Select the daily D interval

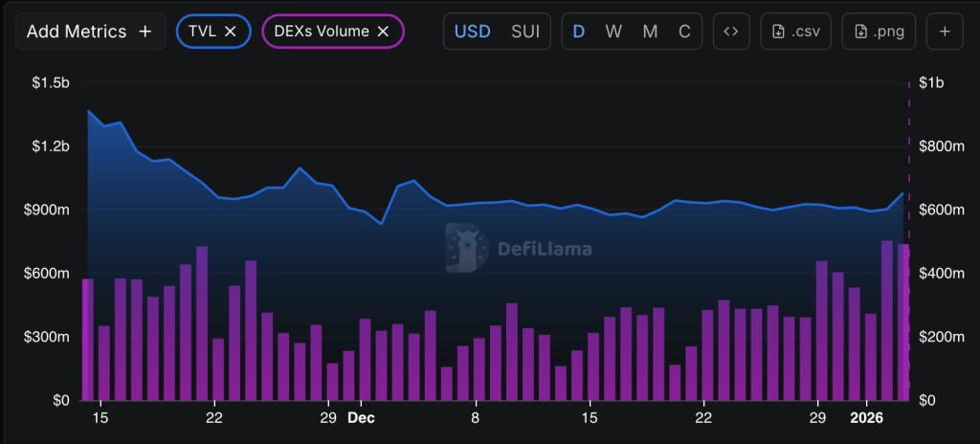click(x=578, y=32)
